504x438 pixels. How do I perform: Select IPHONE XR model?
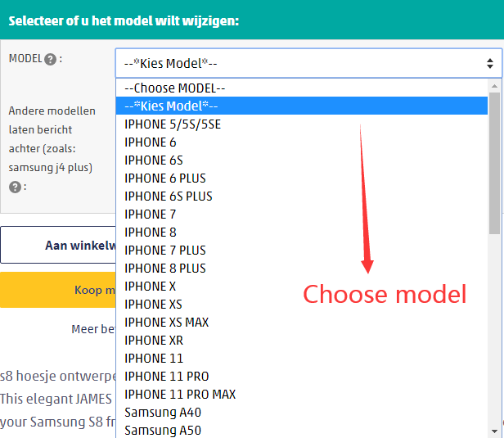coord(301,341)
